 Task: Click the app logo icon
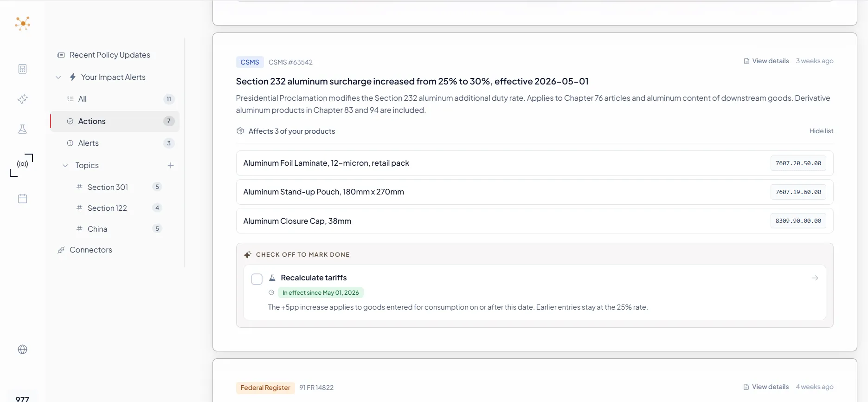(22, 23)
